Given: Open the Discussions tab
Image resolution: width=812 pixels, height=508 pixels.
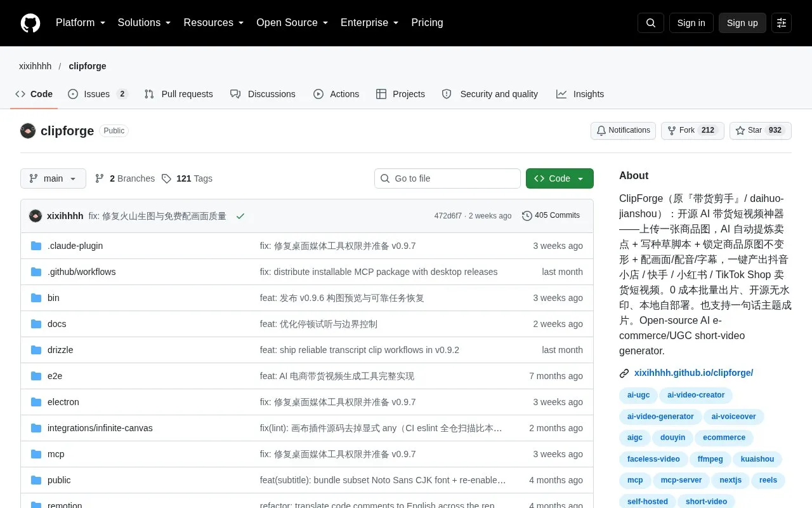Looking at the screenshot, I should [x=263, y=94].
